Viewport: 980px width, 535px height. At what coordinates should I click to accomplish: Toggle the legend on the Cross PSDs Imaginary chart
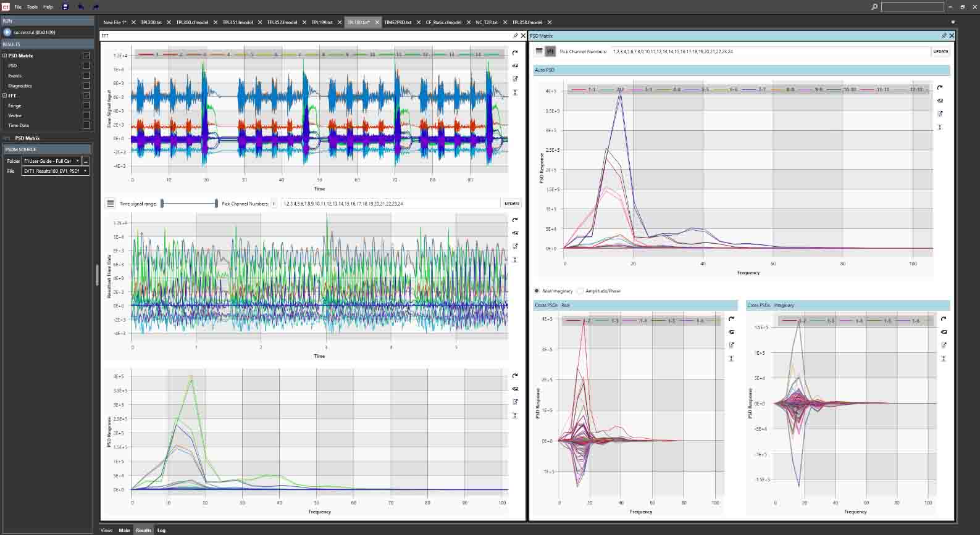coord(944,332)
